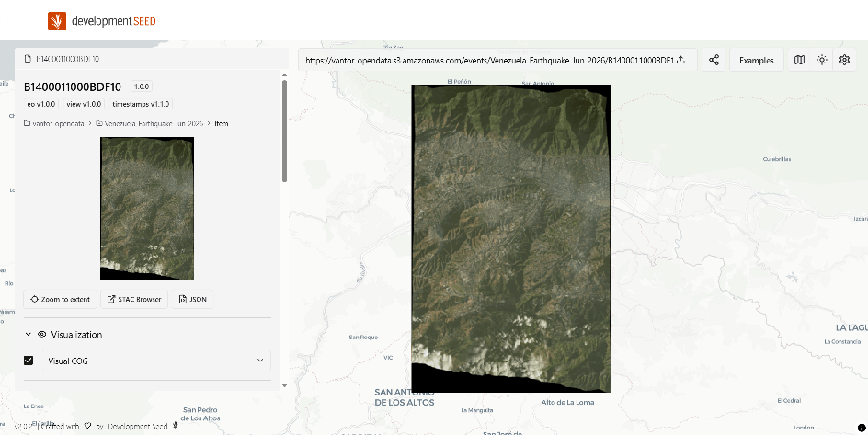Screen dimensions: 868x435
Task: Select the sidebar vertical scrollbar thumb
Action: coord(284,132)
